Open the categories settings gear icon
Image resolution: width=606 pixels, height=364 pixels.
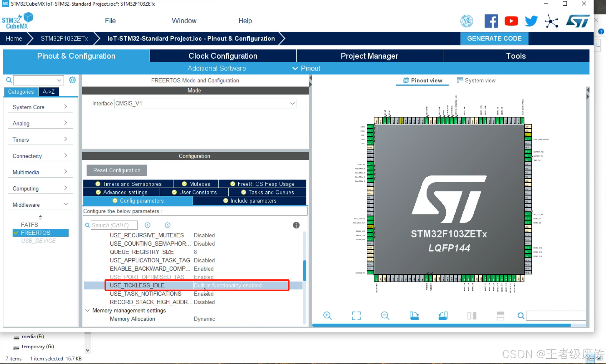[72, 80]
